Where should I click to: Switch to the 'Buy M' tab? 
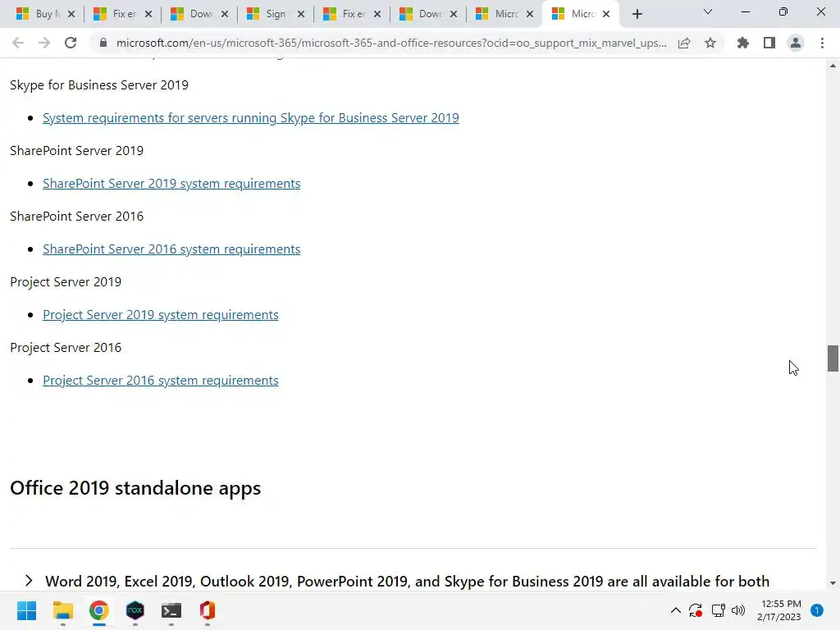click(44, 14)
